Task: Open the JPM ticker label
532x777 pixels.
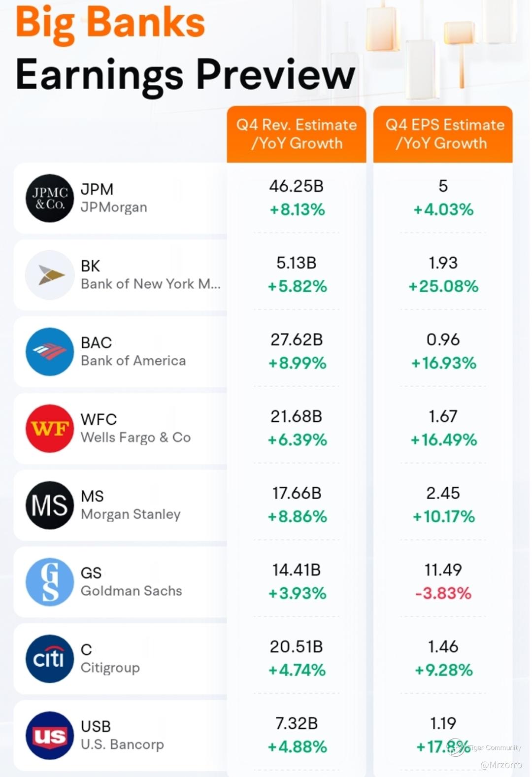Action: [97, 189]
